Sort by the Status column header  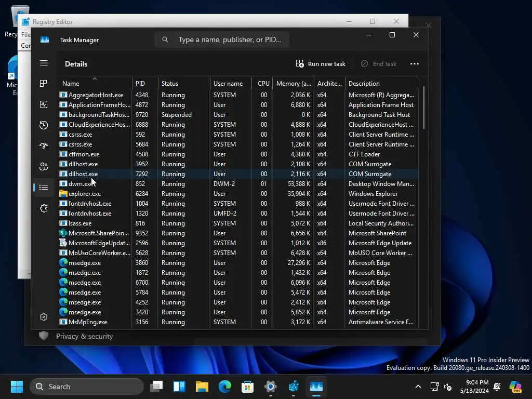coord(184,84)
